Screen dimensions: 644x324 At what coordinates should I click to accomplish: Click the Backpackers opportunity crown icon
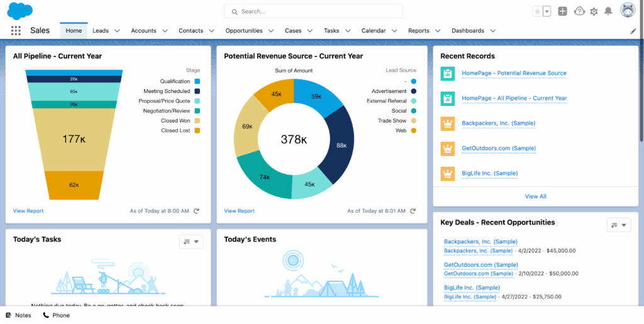click(447, 123)
